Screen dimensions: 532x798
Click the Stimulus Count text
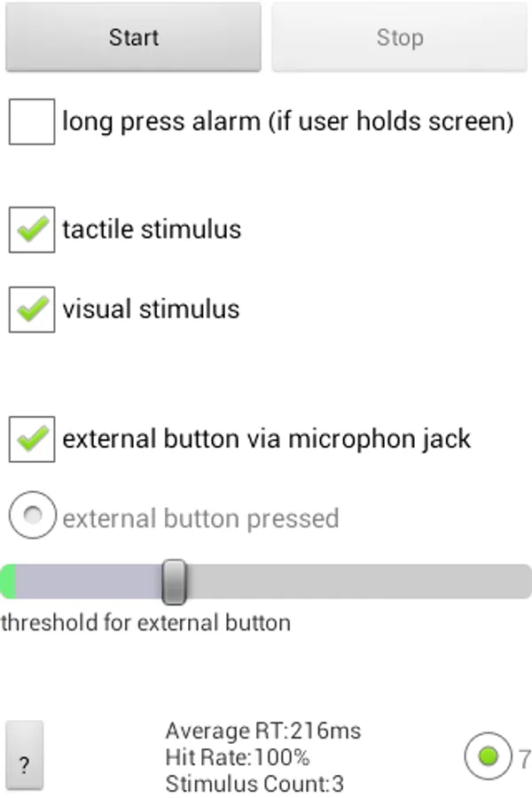(254, 784)
